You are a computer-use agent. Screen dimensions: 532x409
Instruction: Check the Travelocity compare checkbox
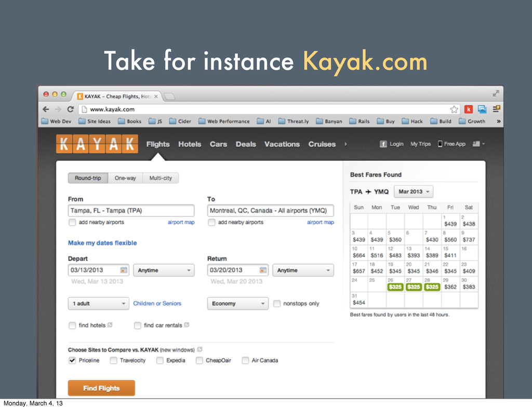click(x=113, y=360)
